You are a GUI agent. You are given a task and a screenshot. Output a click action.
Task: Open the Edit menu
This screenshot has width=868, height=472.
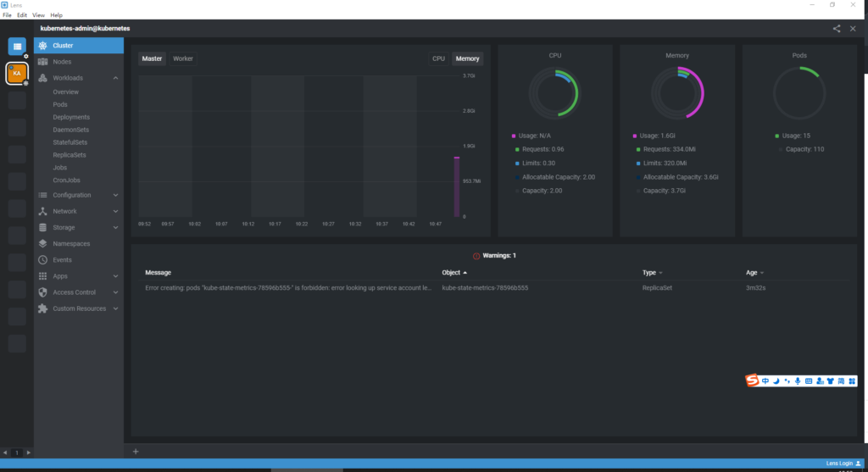coord(22,15)
